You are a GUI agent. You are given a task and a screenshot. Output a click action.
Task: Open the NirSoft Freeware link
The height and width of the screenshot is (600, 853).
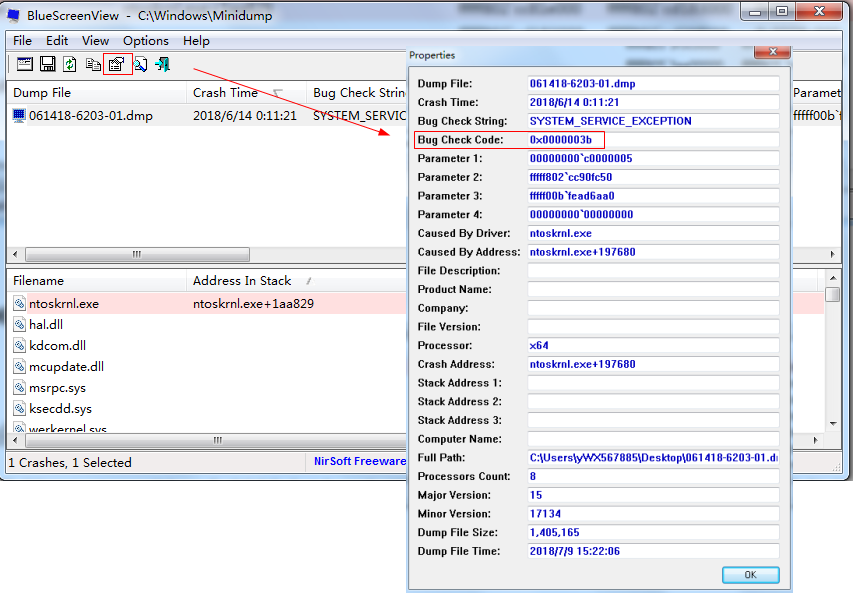359,463
